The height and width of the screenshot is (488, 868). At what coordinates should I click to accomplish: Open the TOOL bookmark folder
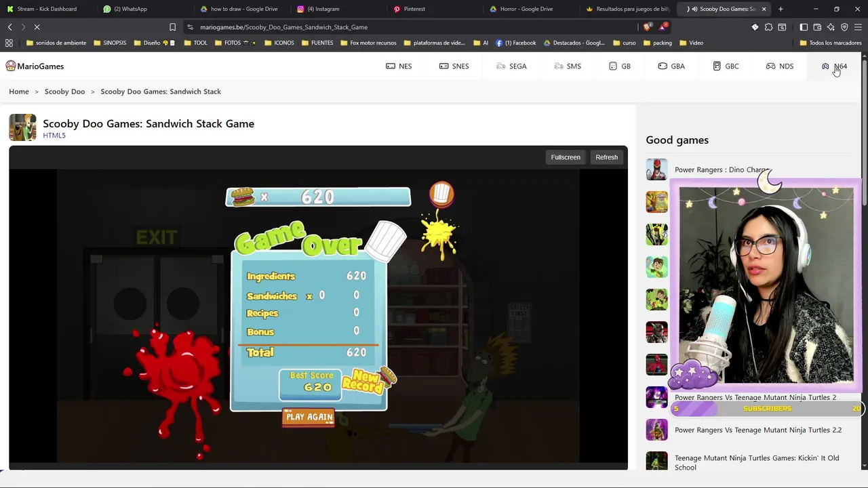[x=195, y=43]
